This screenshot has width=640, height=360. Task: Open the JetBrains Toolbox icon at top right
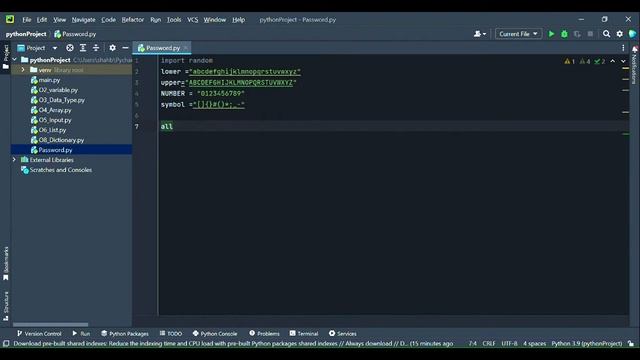(632, 34)
